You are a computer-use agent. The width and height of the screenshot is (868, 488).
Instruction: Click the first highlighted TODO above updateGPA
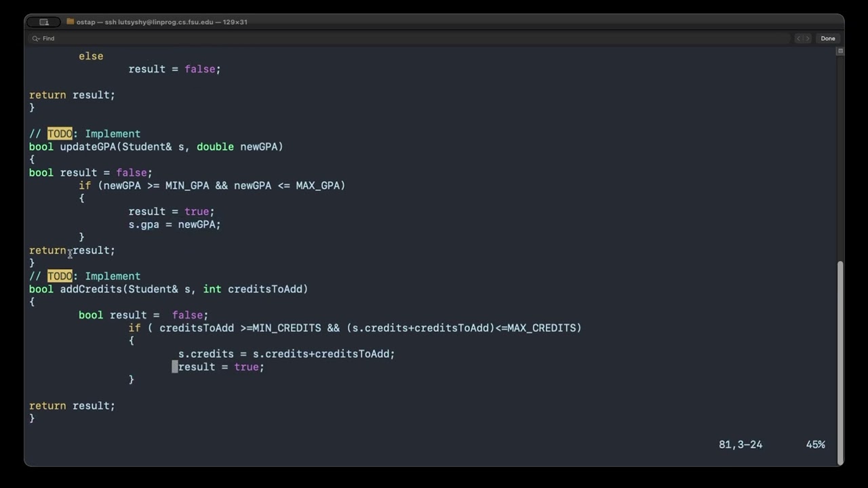60,134
